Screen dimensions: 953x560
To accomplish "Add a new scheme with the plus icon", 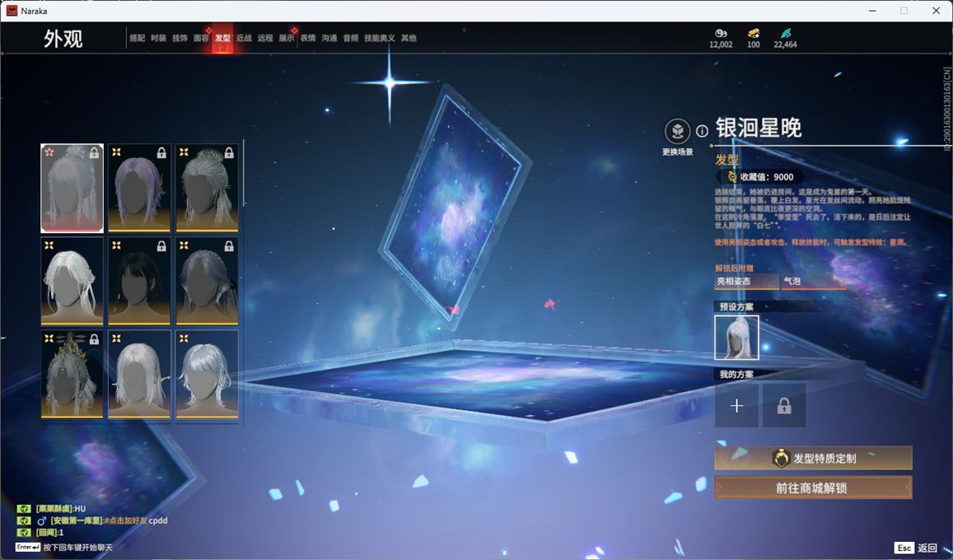I will [736, 405].
